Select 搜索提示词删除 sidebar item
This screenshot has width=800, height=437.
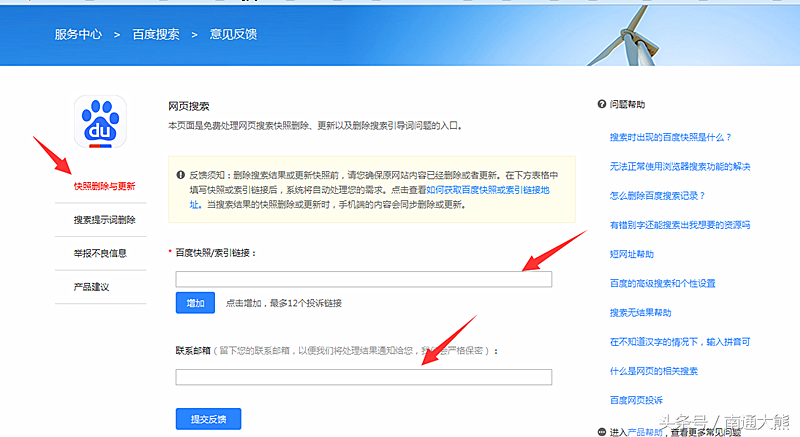pyautogui.click(x=104, y=220)
